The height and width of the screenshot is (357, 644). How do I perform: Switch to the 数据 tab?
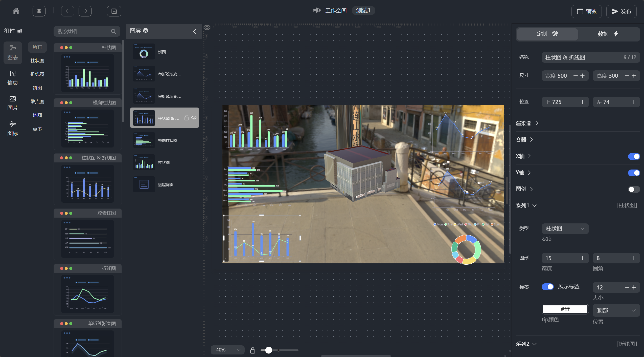coord(608,34)
